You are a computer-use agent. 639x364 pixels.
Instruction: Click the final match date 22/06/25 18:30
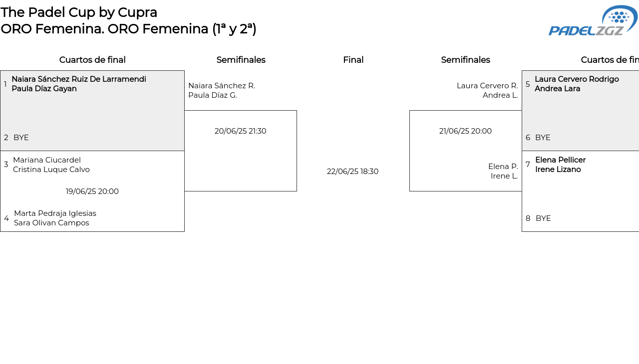(352, 172)
